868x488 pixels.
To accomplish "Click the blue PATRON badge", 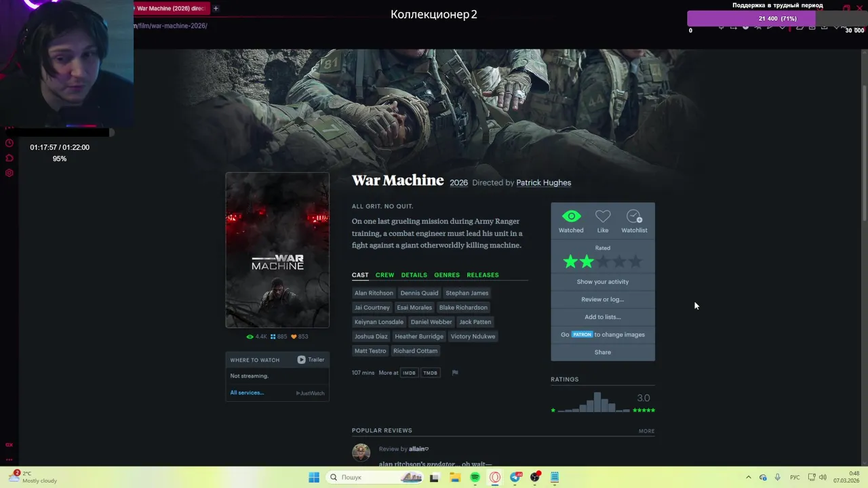I will [582, 335].
